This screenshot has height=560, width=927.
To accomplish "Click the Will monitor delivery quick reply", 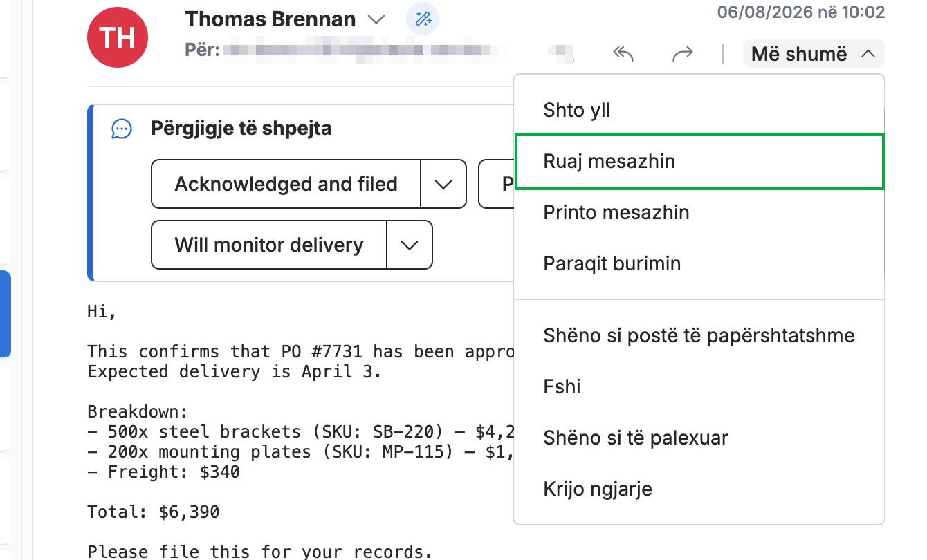I will point(269,245).
